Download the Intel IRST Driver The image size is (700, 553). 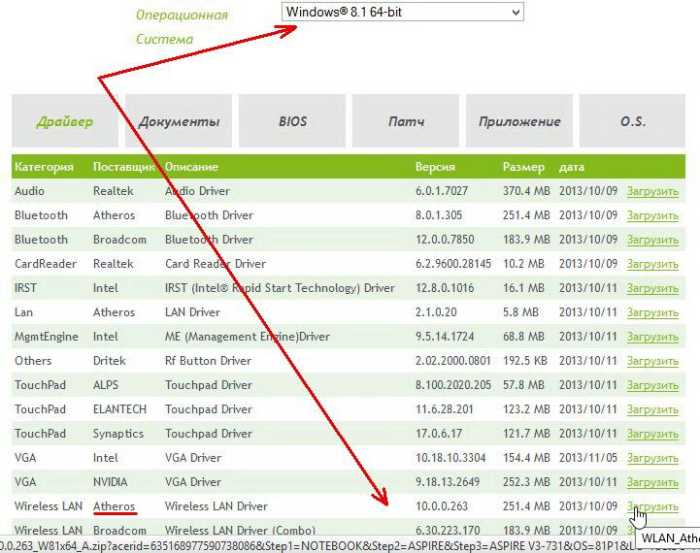point(652,288)
